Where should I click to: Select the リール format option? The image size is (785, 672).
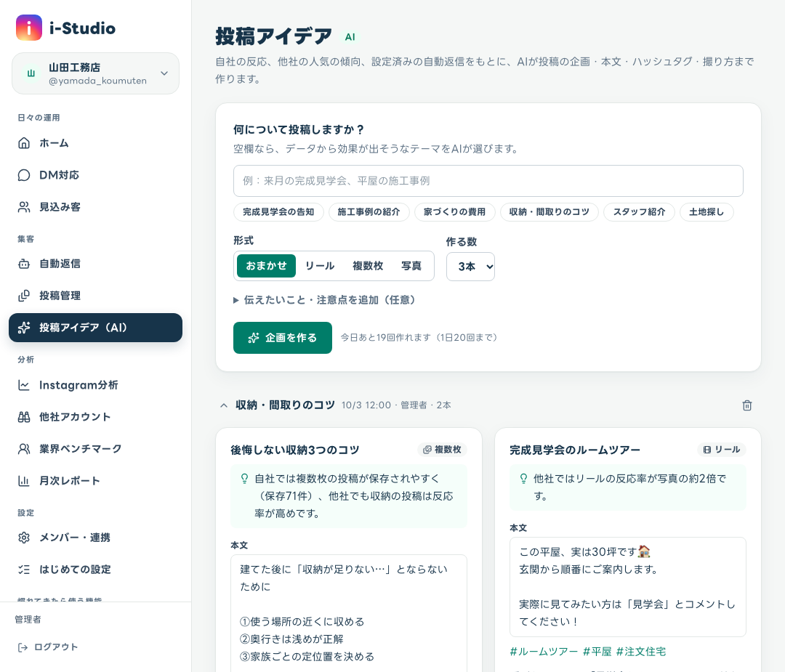pos(320,266)
